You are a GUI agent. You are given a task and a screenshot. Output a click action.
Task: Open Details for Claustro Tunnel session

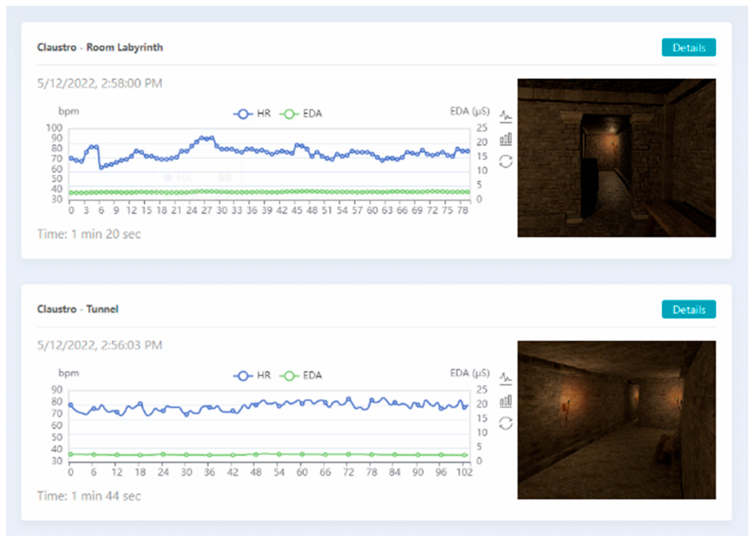(x=688, y=309)
